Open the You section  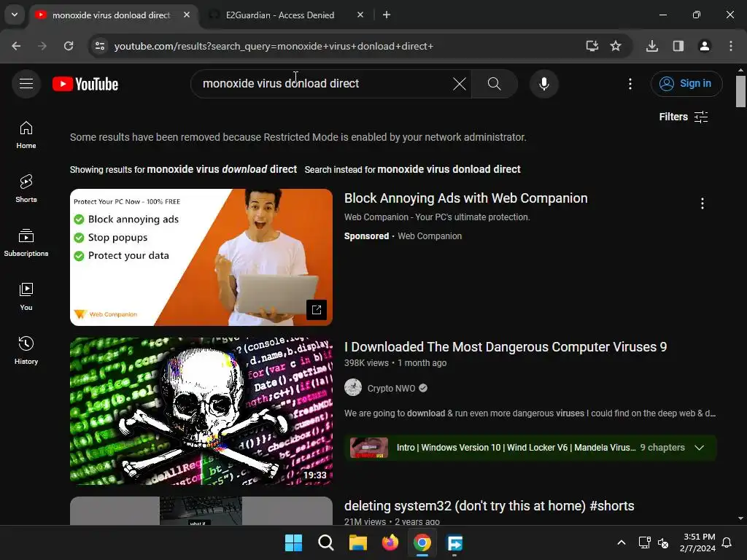[x=26, y=297]
